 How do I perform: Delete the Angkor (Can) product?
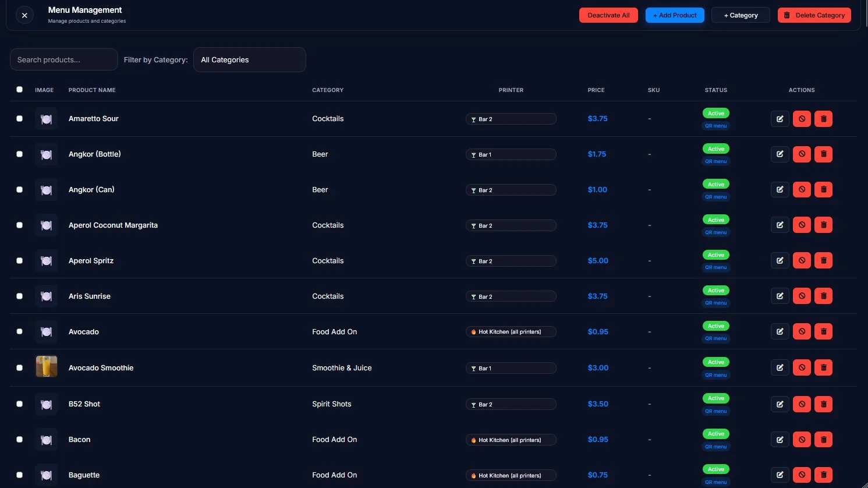(x=823, y=190)
